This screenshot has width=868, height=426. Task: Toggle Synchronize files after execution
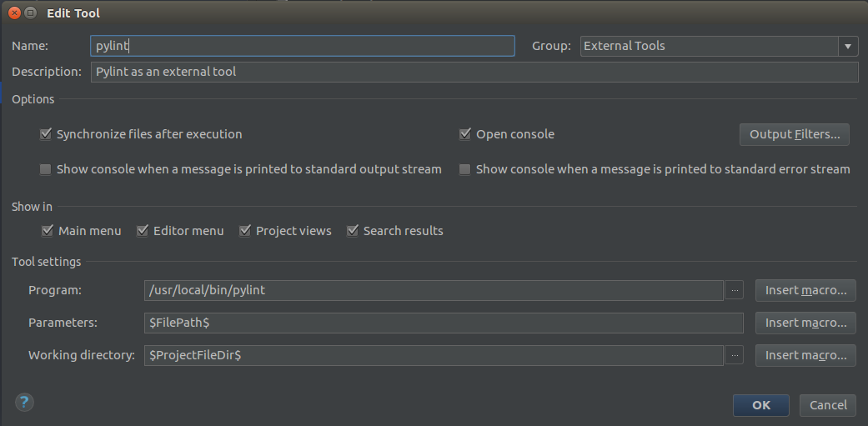click(x=45, y=134)
